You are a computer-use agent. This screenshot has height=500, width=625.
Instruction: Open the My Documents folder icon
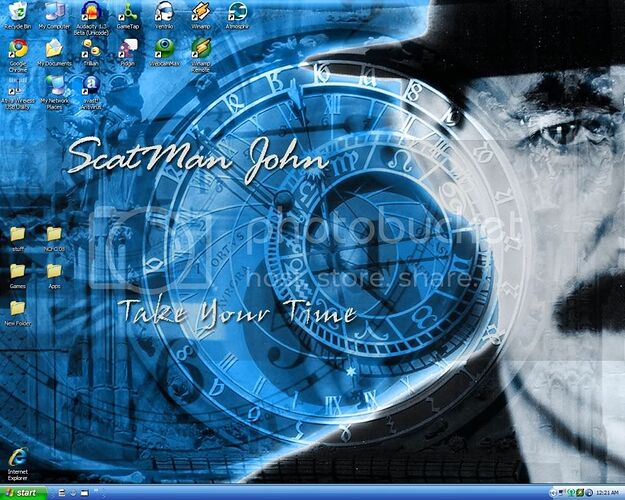click(54, 49)
